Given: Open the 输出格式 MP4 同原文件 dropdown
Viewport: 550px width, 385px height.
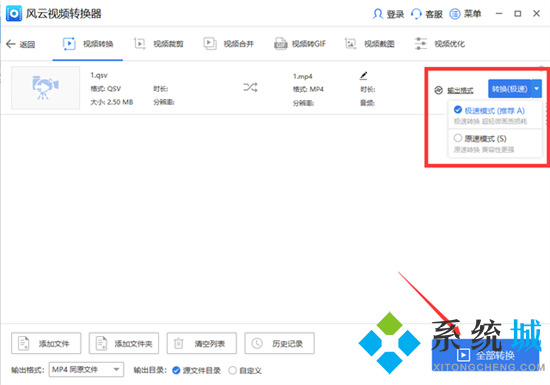Looking at the screenshot, I should click(86, 370).
